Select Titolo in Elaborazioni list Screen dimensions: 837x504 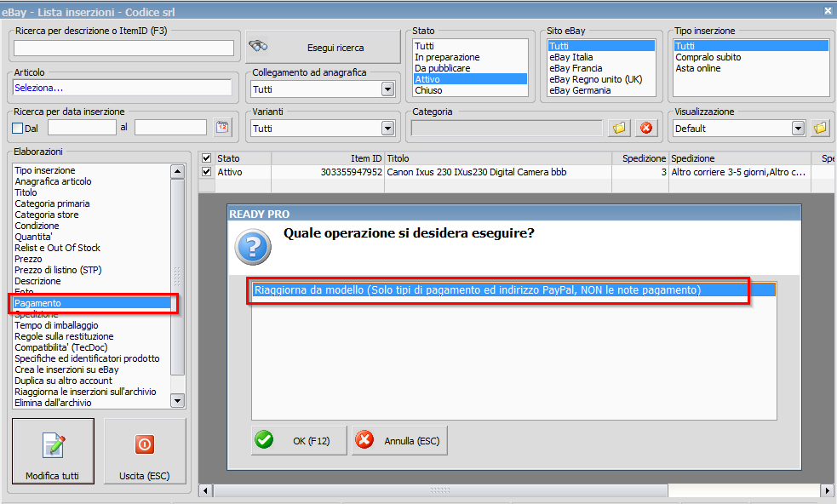(x=91, y=192)
